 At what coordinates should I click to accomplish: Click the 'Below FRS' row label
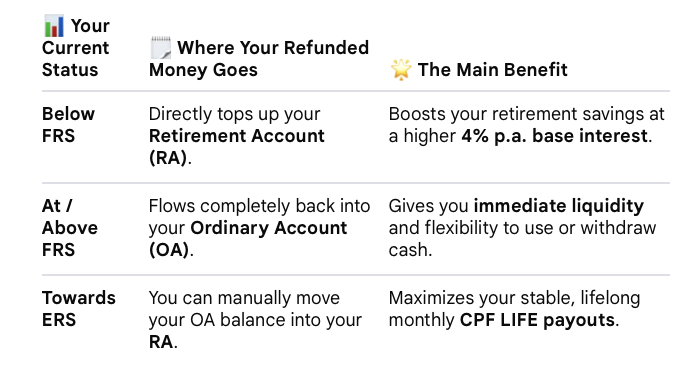coord(68,125)
